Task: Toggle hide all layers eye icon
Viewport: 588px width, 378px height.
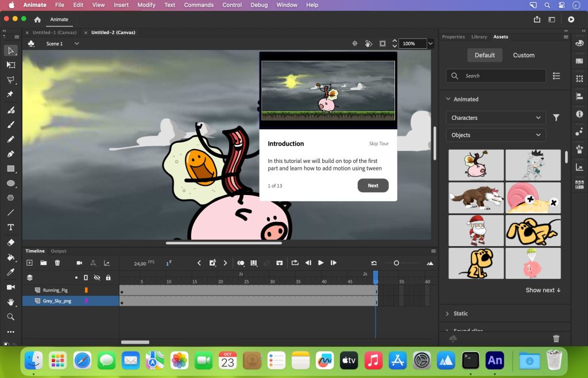Action: click(x=96, y=278)
